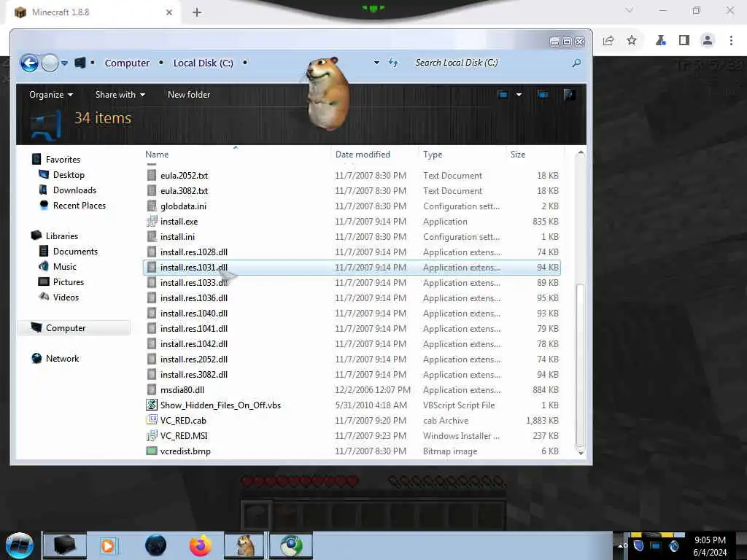Image resolution: width=747 pixels, height=560 pixels.
Task: Click the search magnifier icon
Action: coord(576,63)
